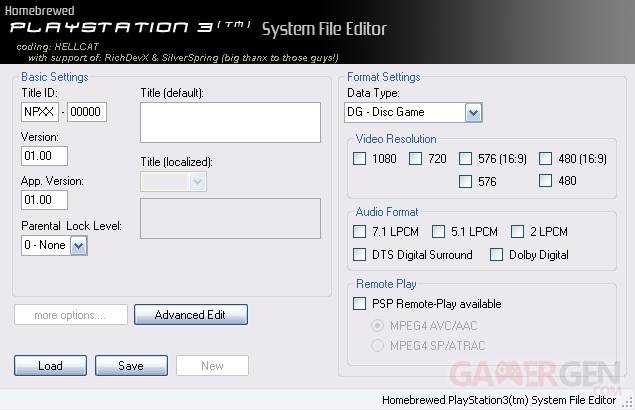Open the Parental Lock Level dropdown
The height and width of the screenshot is (410, 635).
[79, 246]
